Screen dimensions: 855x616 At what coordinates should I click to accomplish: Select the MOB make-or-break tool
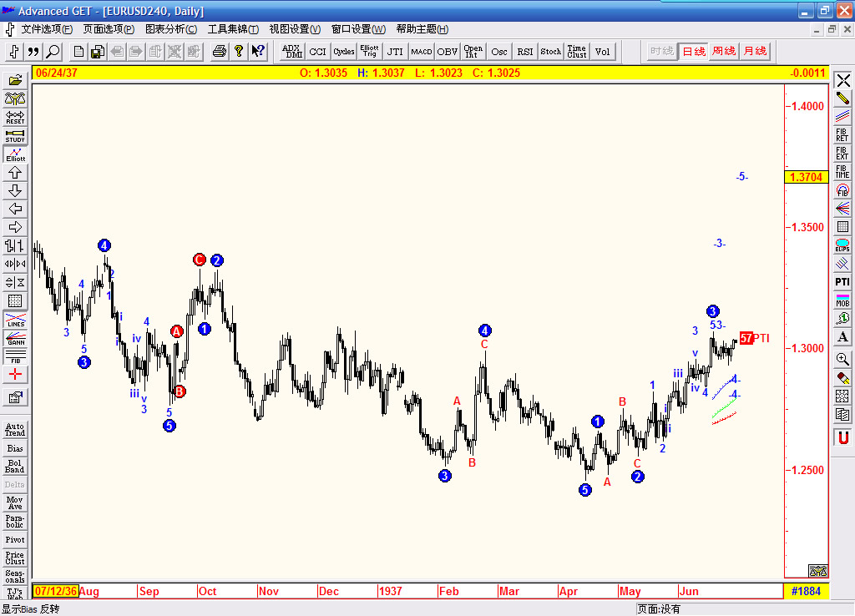click(842, 300)
